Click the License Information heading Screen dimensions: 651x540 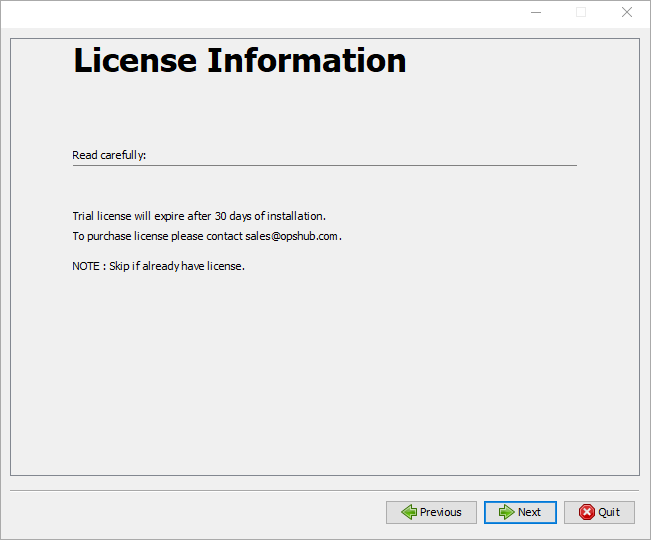point(240,60)
